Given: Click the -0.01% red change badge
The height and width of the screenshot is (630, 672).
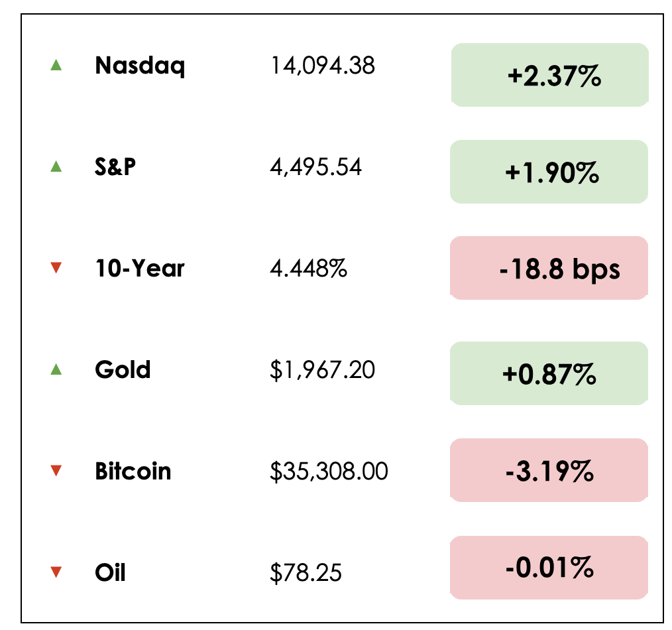Looking at the screenshot, I should 549,567.
